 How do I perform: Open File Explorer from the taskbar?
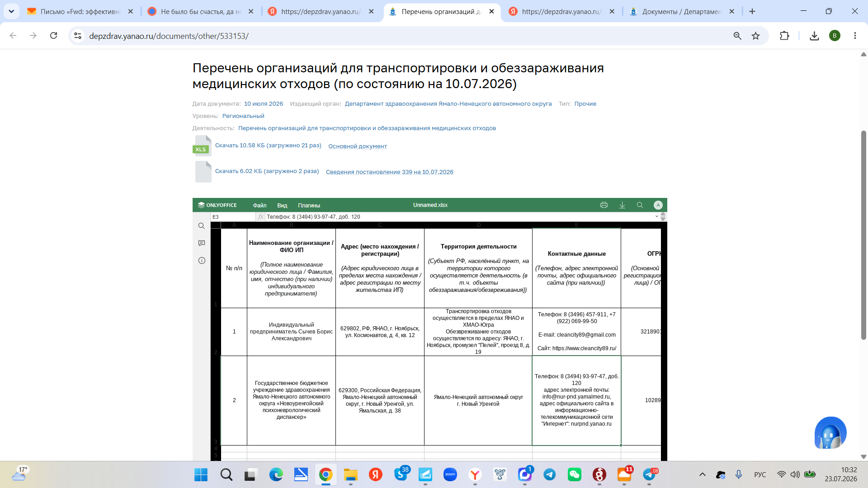[x=351, y=474]
